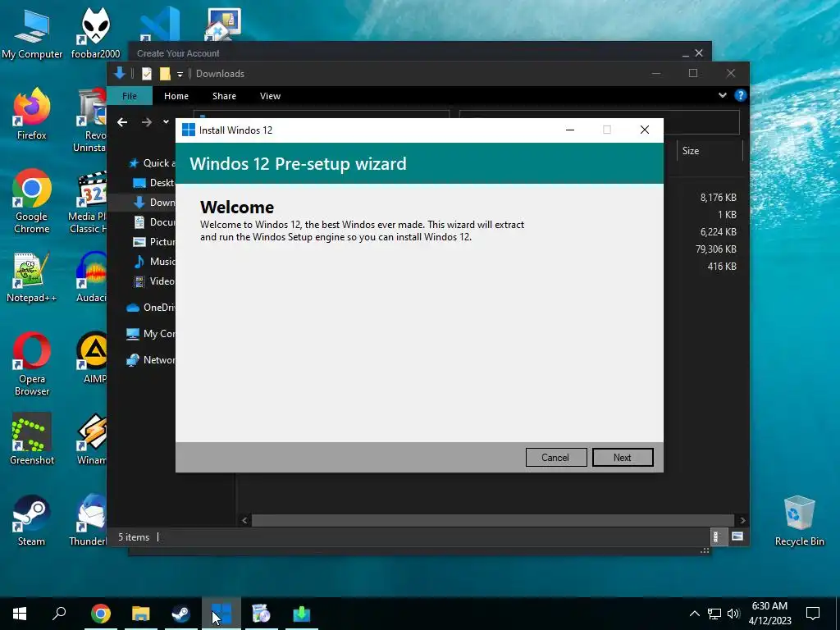Image resolution: width=840 pixels, height=630 pixels.
Task: Select Quick access in navigation pane
Action: click(x=151, y=163)
